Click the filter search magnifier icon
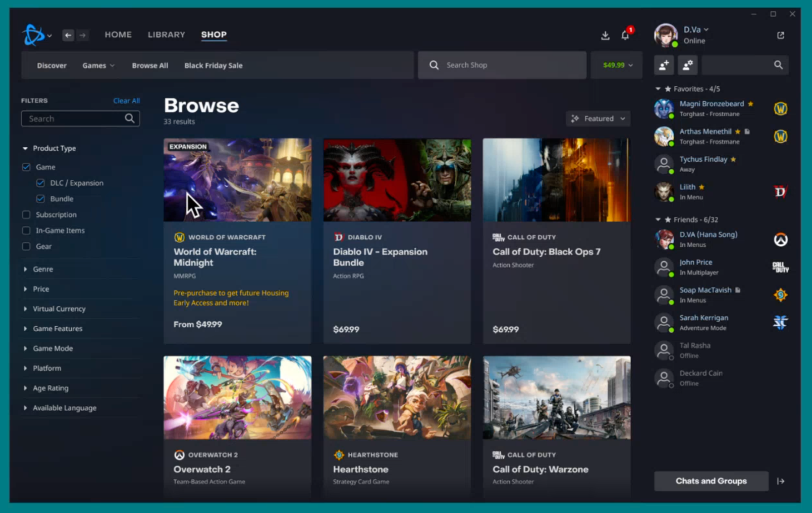Screen dimensions: 812x513 coord(129,119)
